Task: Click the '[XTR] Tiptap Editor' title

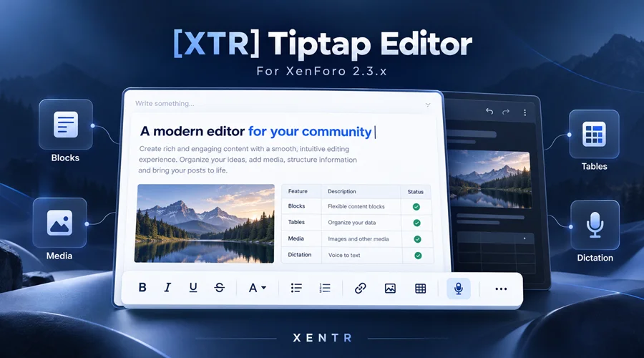Action: 323,44
